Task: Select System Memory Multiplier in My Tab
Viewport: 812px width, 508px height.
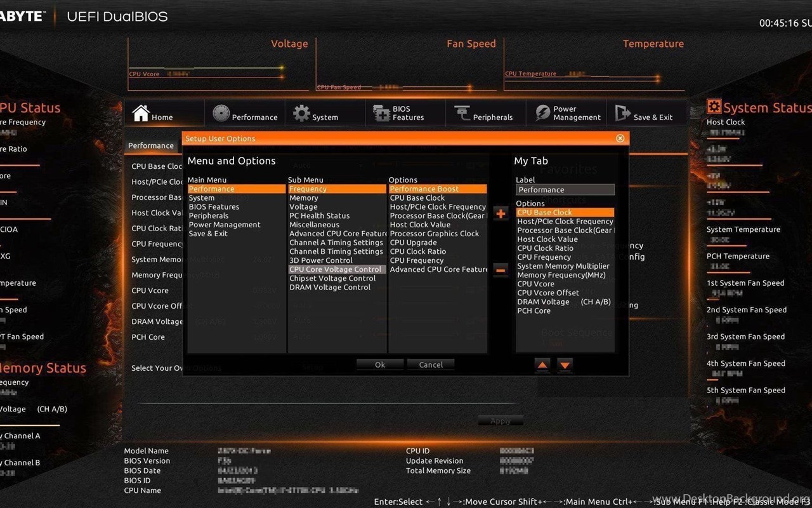Action: click(x=565, y=266)
